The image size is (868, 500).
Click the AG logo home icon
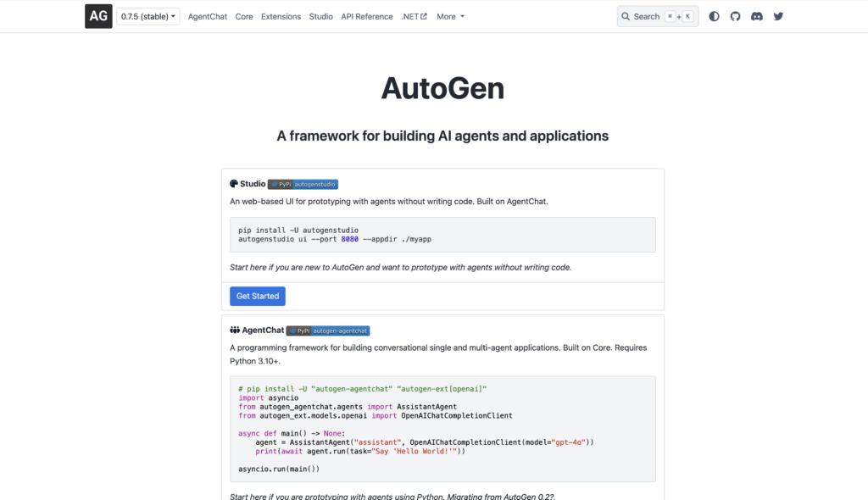98,16
